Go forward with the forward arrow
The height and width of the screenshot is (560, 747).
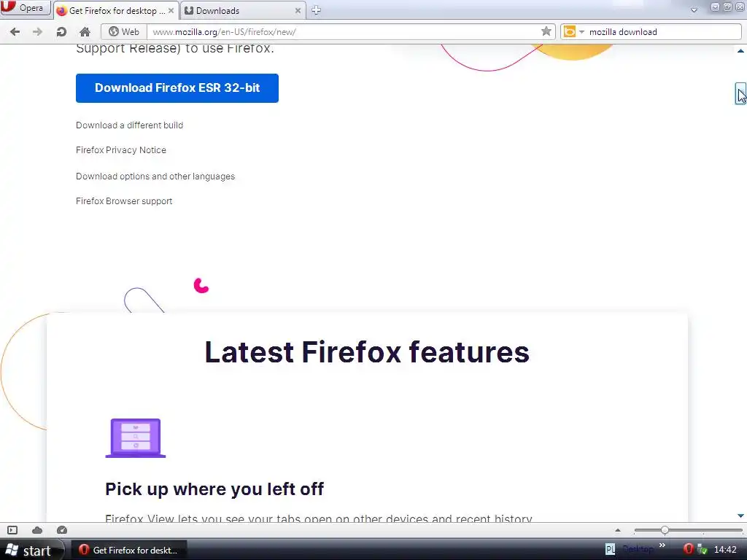click(x=37, y=32)
